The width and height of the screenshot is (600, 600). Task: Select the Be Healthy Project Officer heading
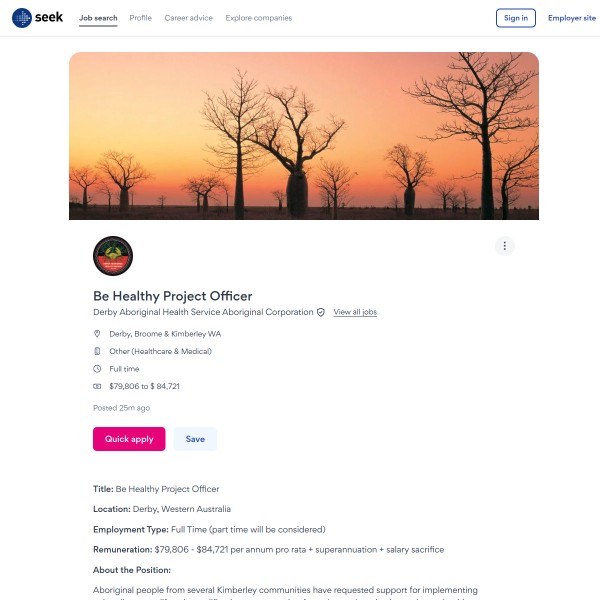coord(173,296)
